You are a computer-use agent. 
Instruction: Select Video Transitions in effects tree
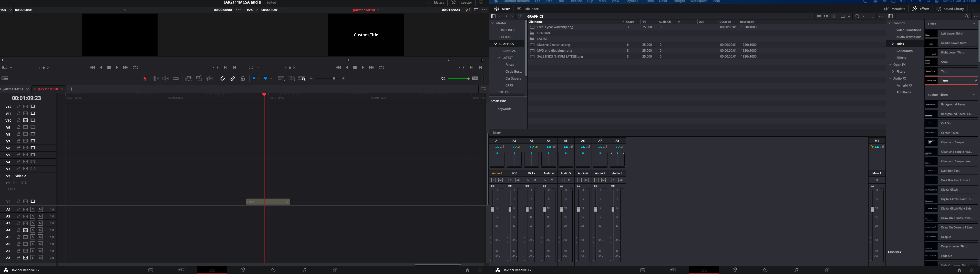[x=909, y=30]
